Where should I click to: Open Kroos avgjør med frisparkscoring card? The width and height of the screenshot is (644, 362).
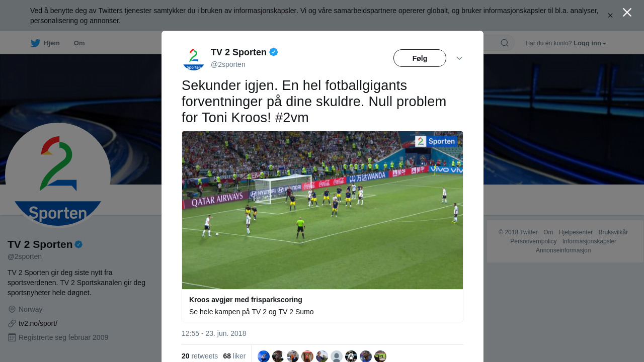pyautogui.click(x=323, y=306)
